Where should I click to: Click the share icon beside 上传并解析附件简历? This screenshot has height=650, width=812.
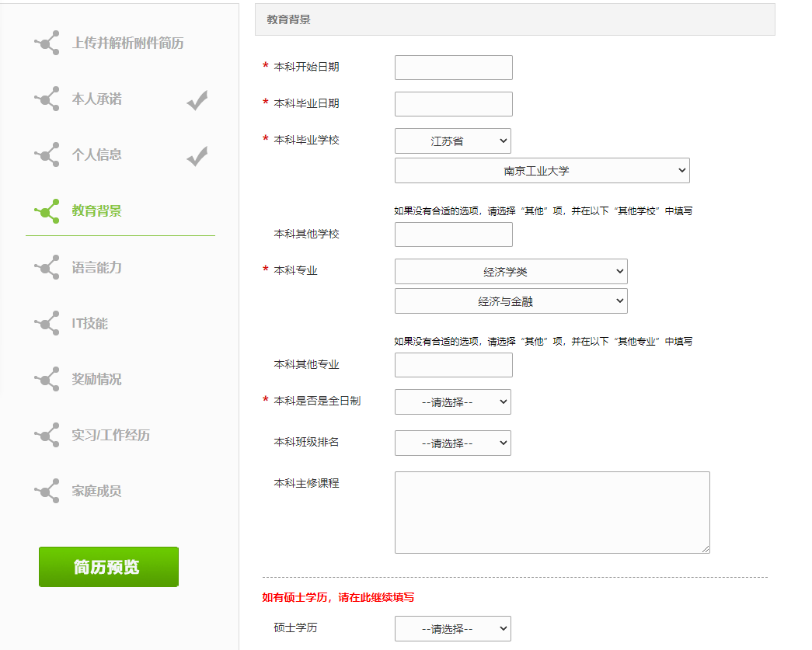(47, 43)
